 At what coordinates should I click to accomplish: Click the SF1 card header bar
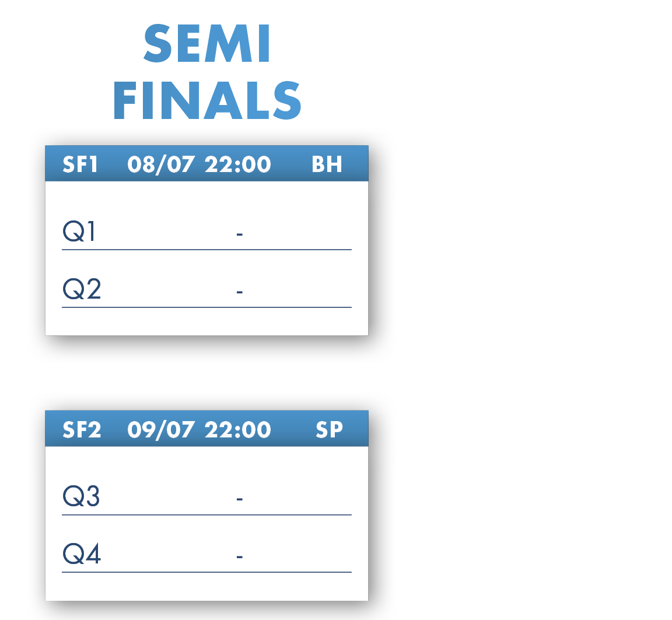click(x=206, y=164)
